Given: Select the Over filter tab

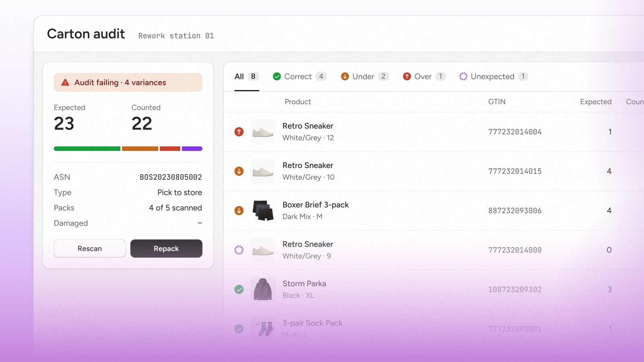Looking at the screenshot, I should coord(424,76).
